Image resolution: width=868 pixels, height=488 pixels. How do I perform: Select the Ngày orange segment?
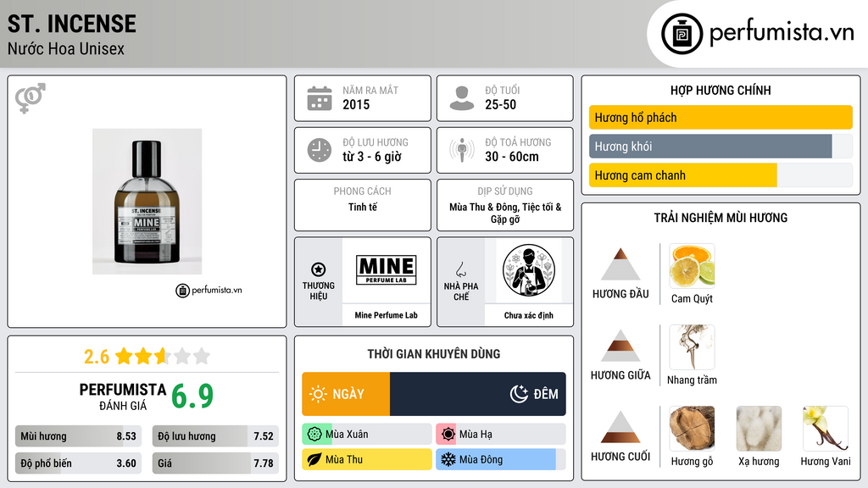(346, 394)
